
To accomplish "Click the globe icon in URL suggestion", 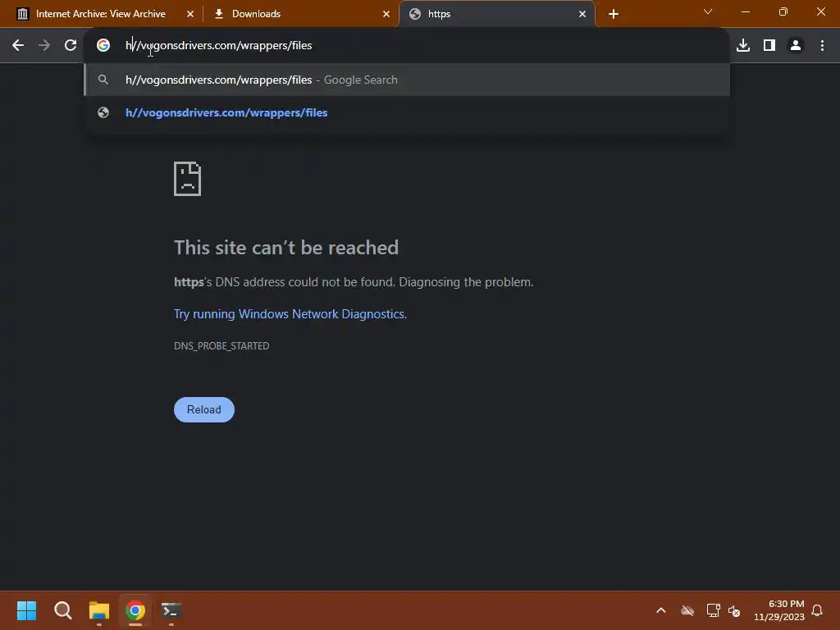I will coord(103,112).
